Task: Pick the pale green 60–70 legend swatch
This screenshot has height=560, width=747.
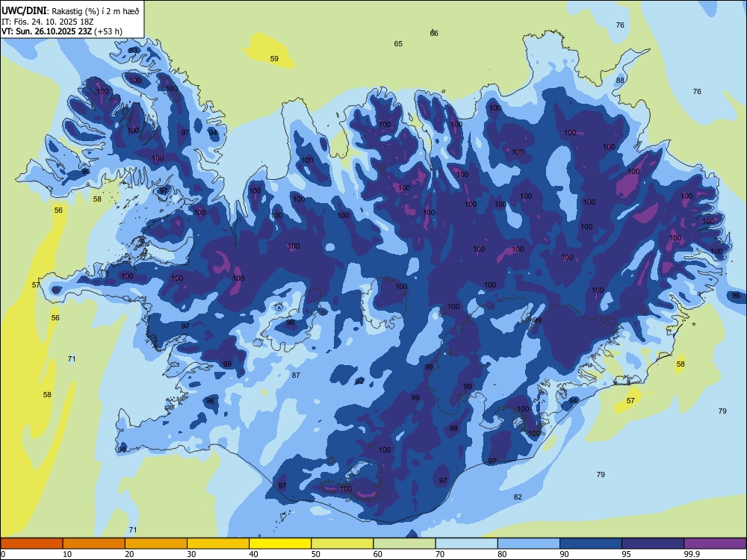Action: click(404, 544)
